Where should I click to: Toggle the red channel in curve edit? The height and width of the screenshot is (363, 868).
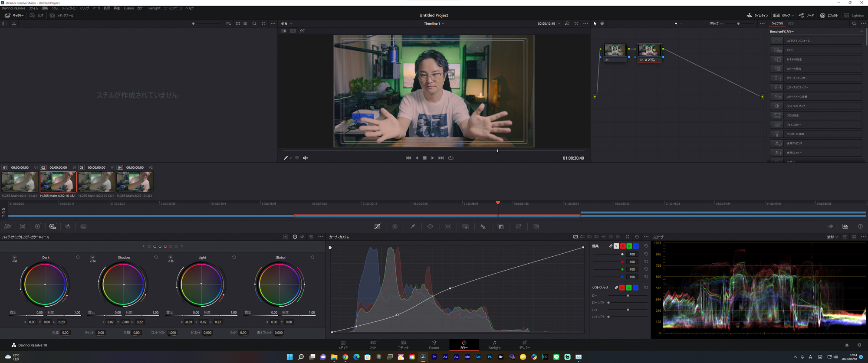point(623,246)
